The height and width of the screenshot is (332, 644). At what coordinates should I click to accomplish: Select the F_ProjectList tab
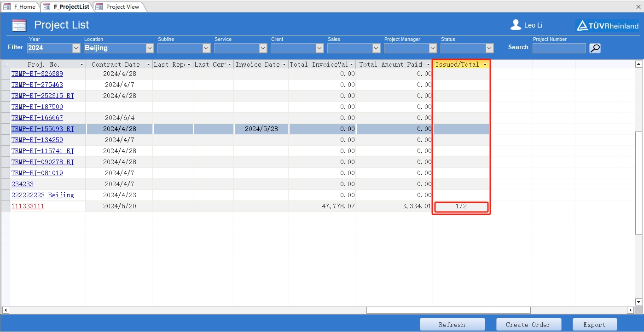(x=66, y=7)
